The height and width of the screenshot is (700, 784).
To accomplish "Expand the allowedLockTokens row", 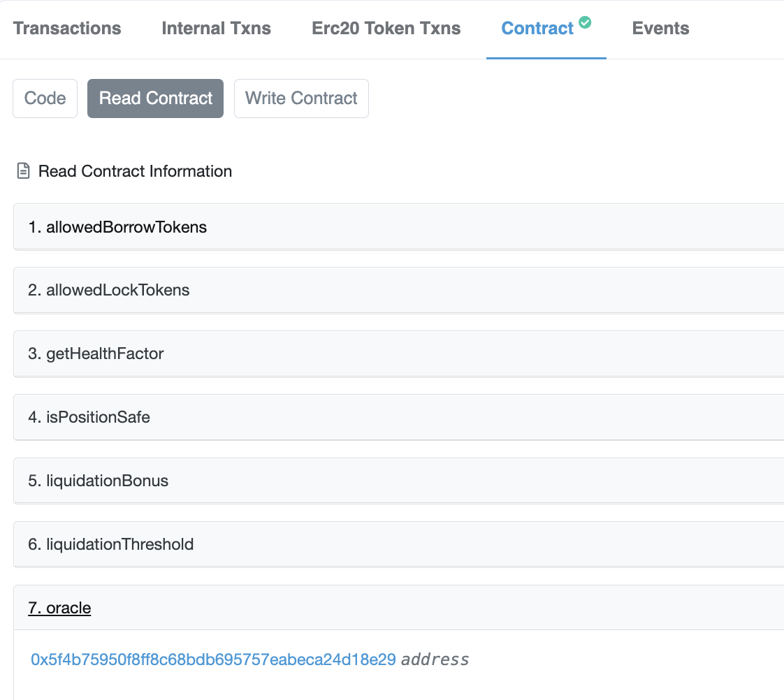I will (398, 290).
